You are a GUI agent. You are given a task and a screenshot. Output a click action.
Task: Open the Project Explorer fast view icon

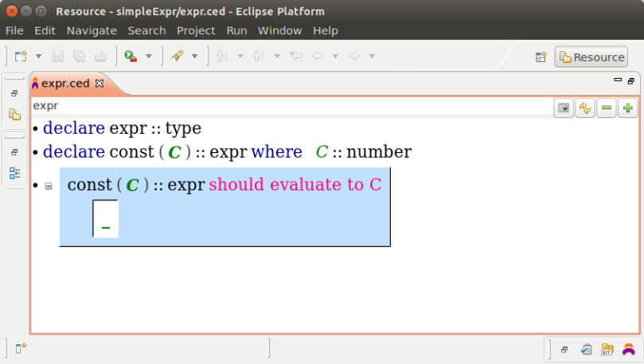14,115
